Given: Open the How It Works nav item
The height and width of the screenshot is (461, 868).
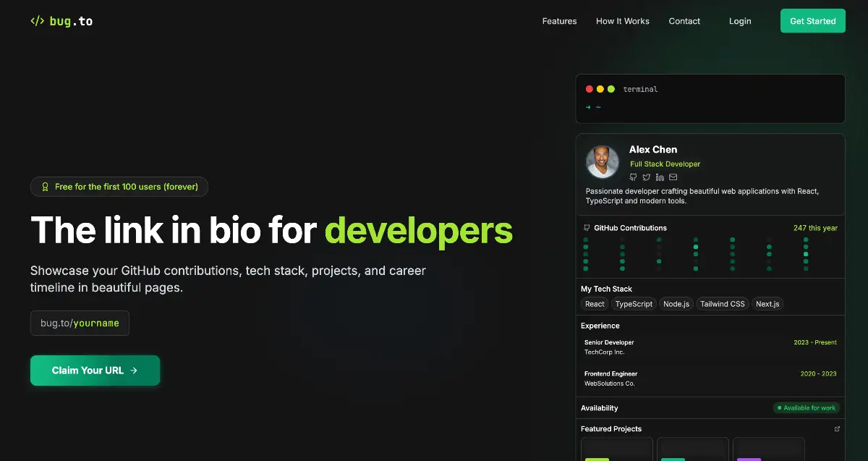Looking at the screenshot, I should (623, 21).
